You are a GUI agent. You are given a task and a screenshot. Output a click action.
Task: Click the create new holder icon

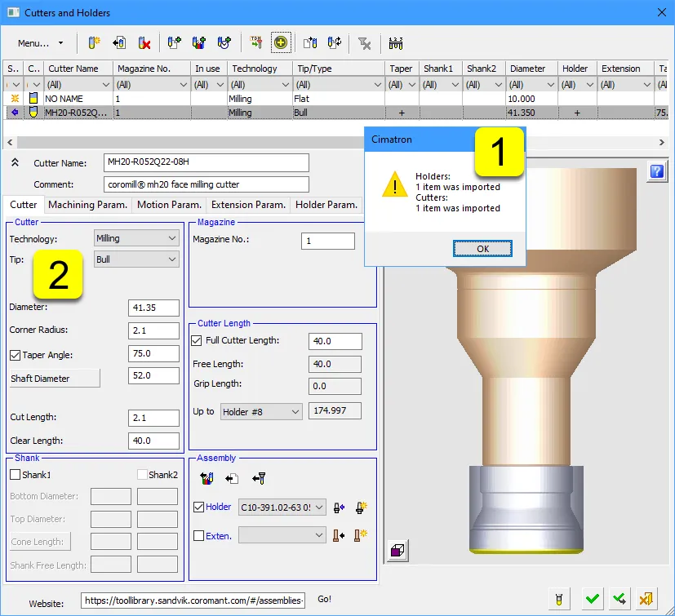pos(360,507)
